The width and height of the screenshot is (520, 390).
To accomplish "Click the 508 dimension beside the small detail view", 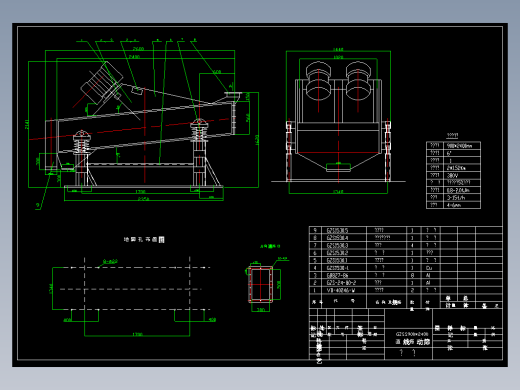I will pos(279,284).
